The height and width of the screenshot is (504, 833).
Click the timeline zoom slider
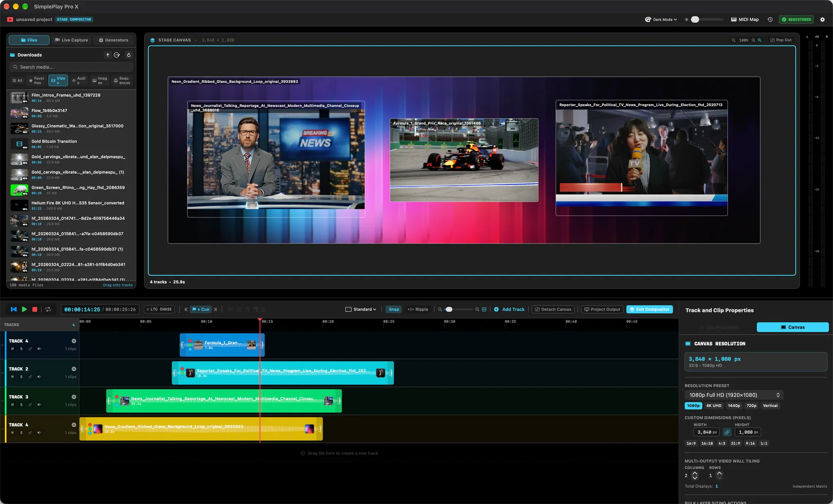point(459,309)
